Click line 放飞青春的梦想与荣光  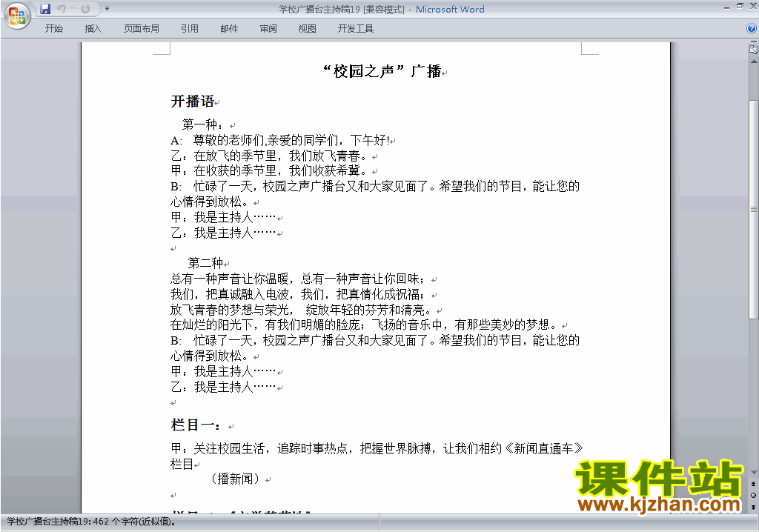301,309
